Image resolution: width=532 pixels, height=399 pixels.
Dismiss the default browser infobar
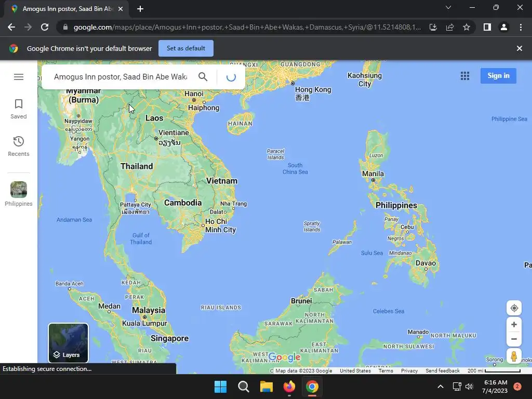(519, 48)
